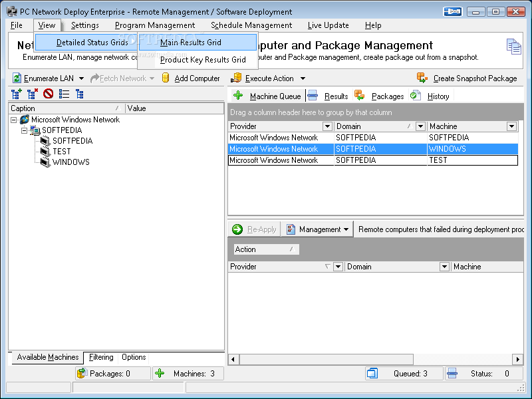Click the red prohibit icon
532x399 pixels.
[x=48, y=94]
